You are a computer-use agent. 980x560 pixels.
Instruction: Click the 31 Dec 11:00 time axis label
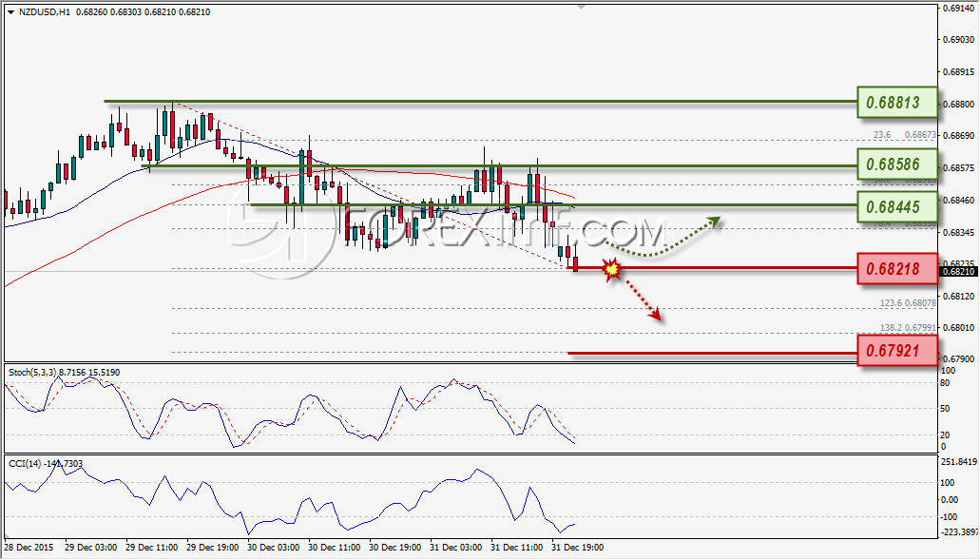517,548
